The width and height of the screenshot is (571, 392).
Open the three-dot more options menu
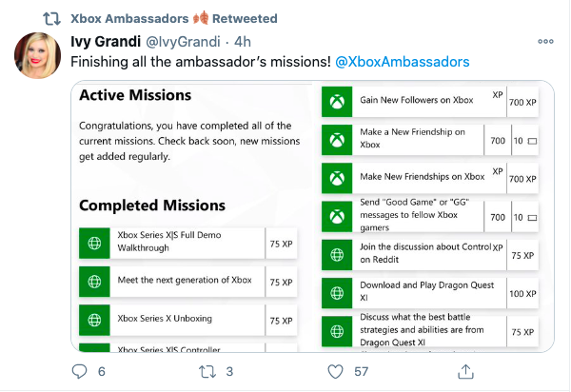pos(545,42)
